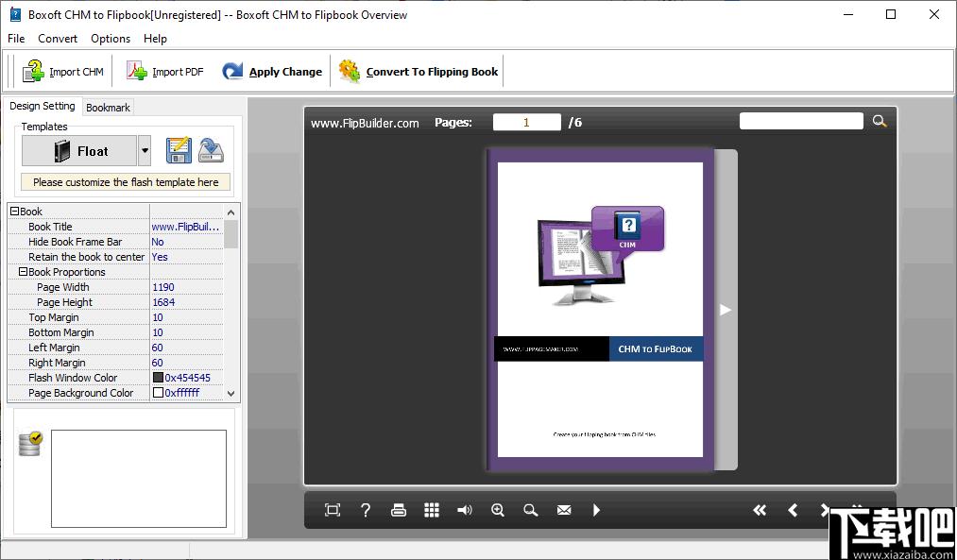Screen dimensions: 957x560
Task: Click the Page Width value 1190
Action: [186, 287]
